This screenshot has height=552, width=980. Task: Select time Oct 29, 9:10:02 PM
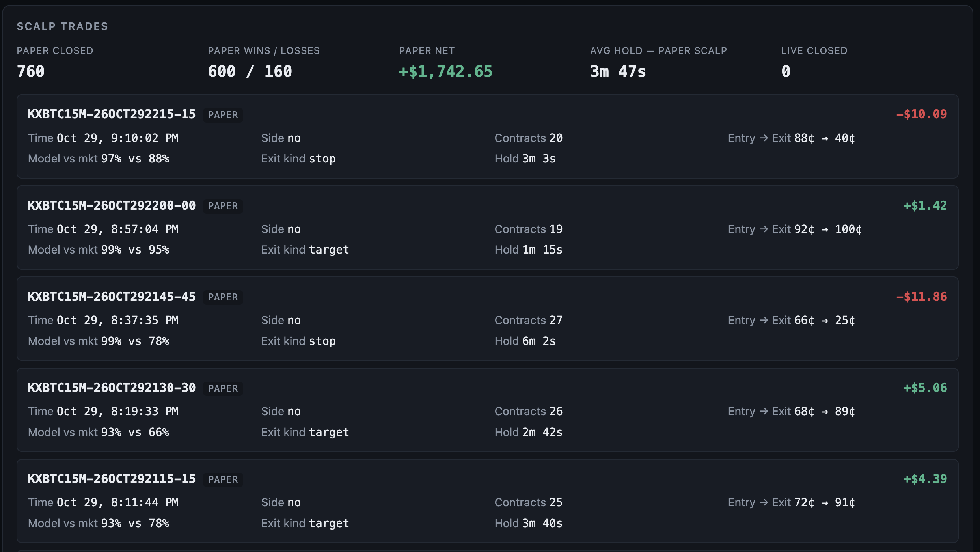coord(118,138)
